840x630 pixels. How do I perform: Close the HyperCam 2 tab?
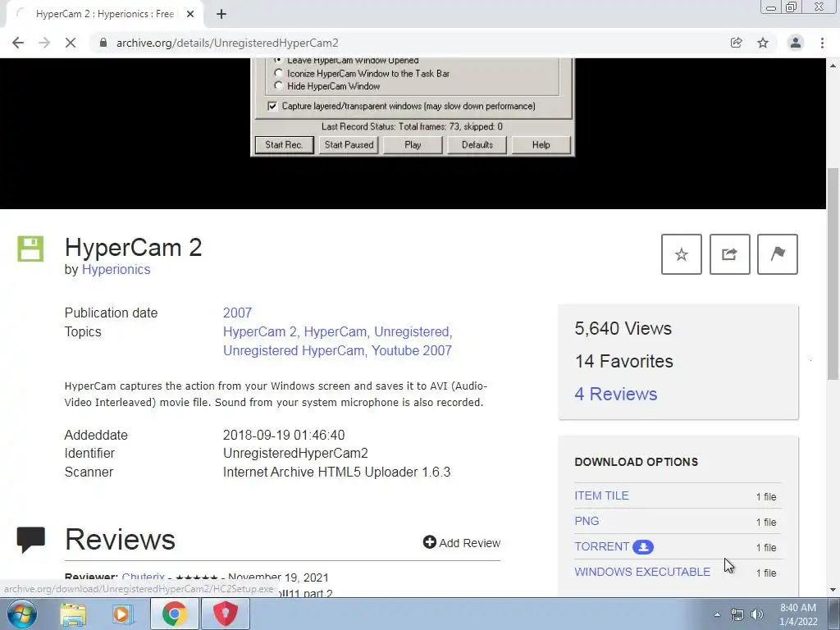190,15
